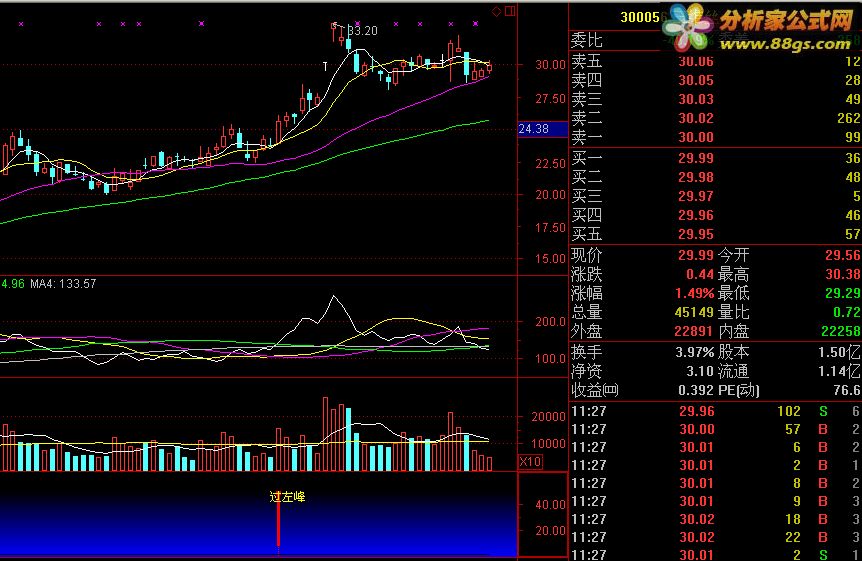
Task: Click the X10 volume scale button
Action: coord(531,461)
